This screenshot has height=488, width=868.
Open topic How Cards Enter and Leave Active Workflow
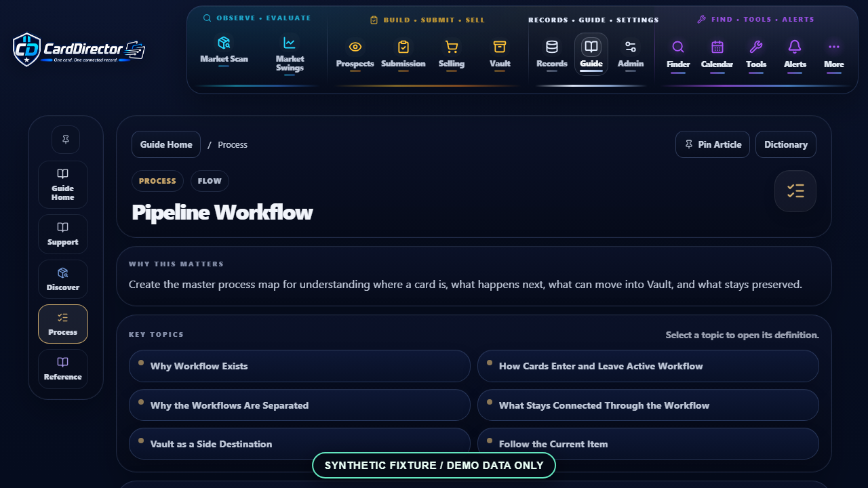[x=648, y=366]
